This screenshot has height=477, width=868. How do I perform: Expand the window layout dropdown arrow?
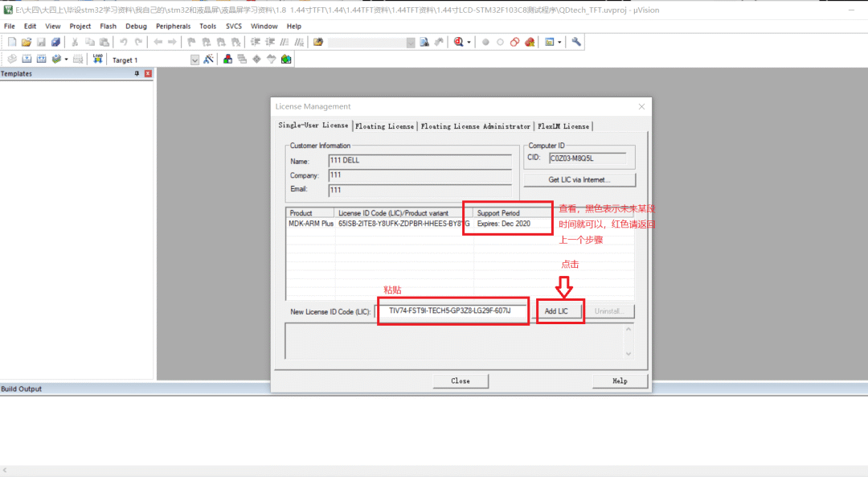559,43
